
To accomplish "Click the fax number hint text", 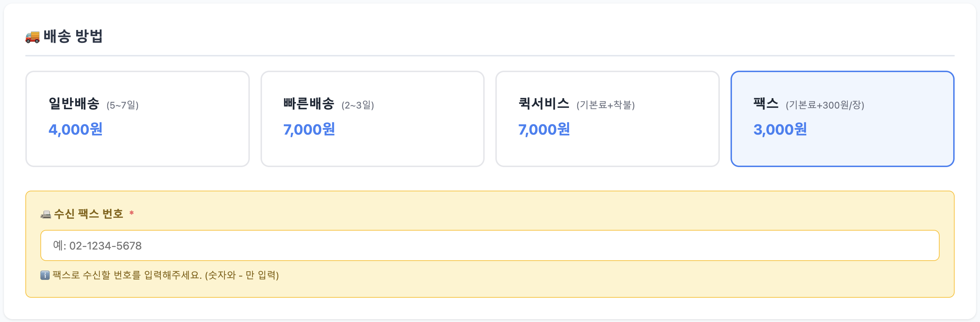I will click(x=165, y=275).
